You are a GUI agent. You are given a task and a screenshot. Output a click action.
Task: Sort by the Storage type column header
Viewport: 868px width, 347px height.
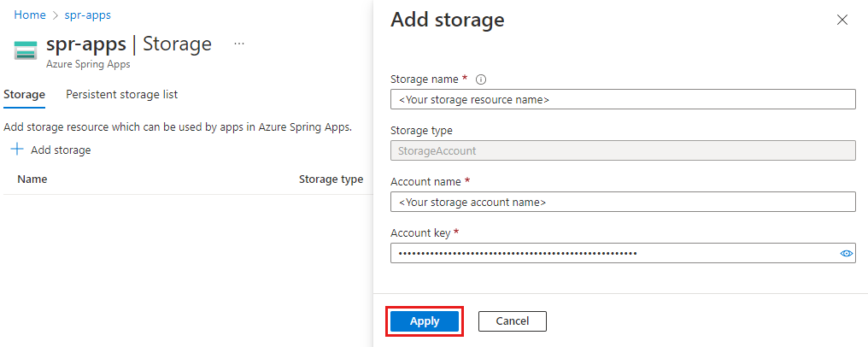click(x=331, y=179)
